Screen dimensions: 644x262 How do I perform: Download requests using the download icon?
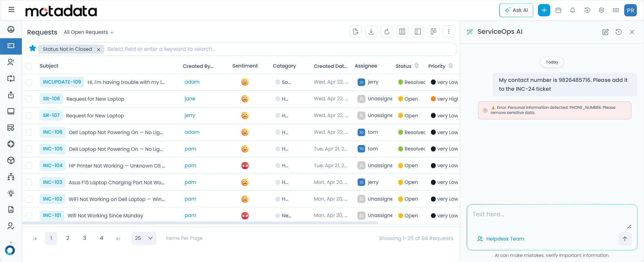coord(371,32)
